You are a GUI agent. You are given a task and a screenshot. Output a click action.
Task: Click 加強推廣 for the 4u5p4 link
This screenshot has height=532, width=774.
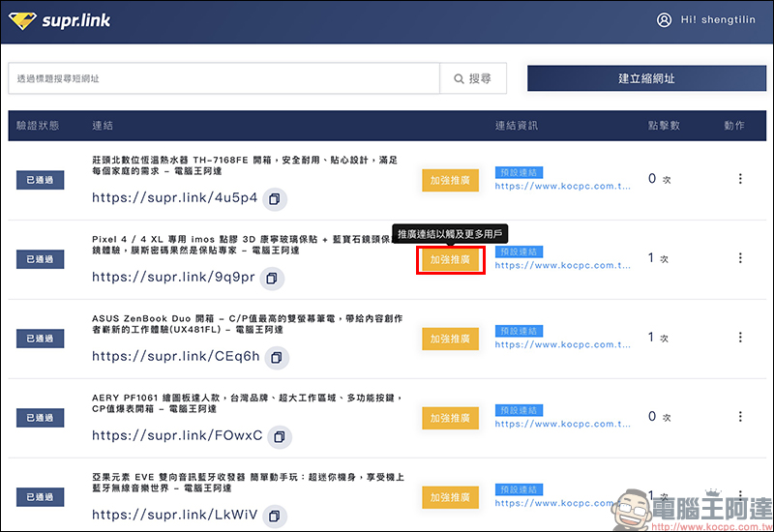pyautogui.click(x=450, y=180)
